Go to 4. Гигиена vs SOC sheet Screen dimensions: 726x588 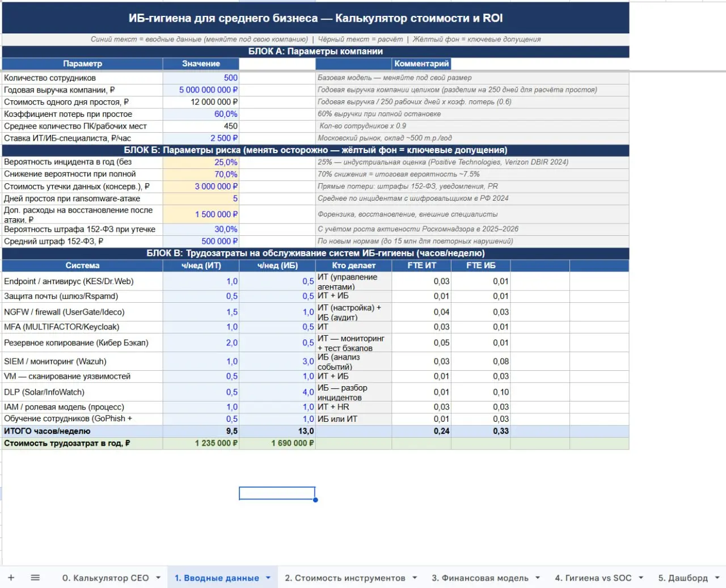593,578
